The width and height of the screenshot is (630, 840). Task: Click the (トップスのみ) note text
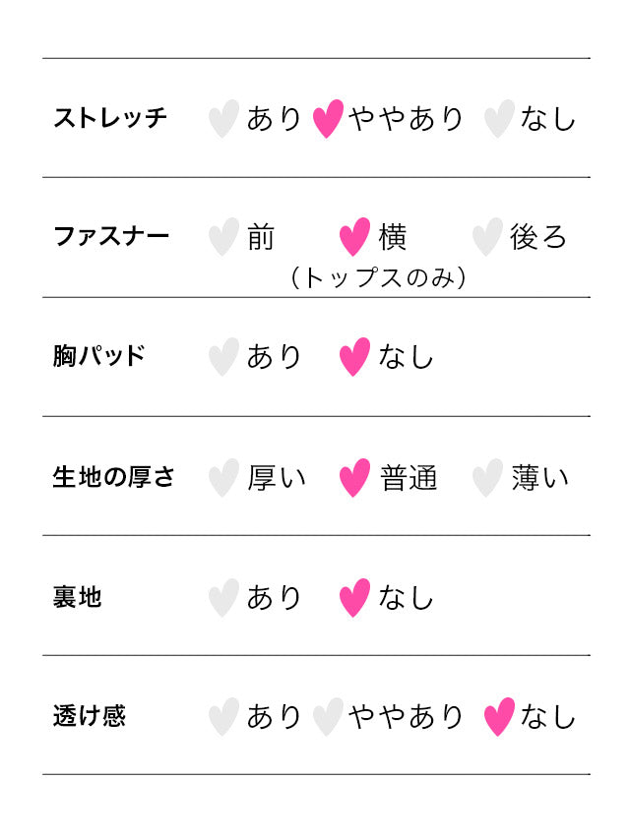click(378, 278)
